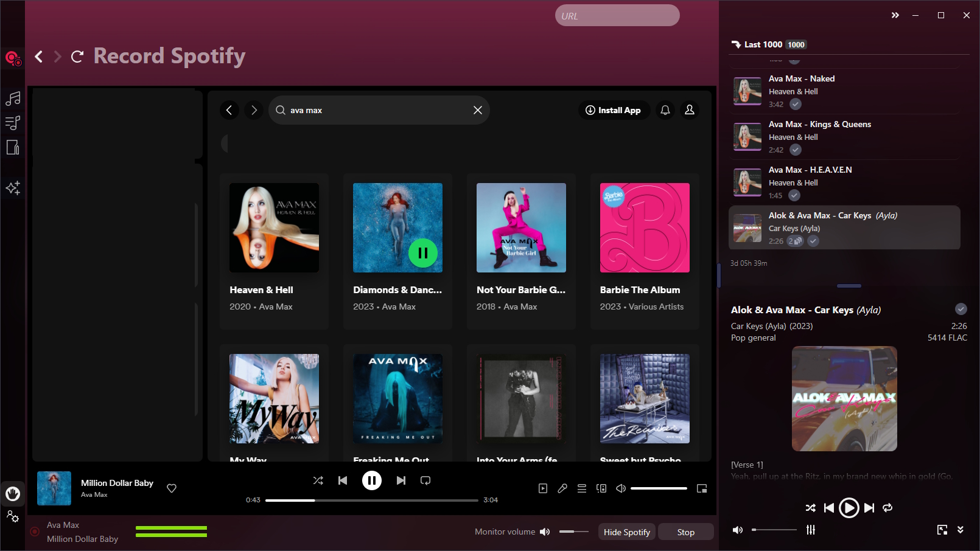This screenshot has width=980, height=551.
Task: Play the track in the right panel player
Action: 849,508
